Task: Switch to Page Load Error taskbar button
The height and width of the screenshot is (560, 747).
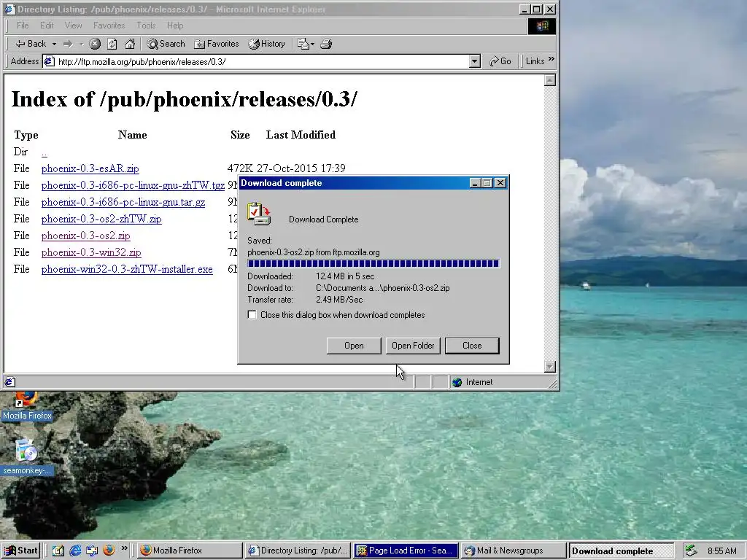Action: coord(406,551)
